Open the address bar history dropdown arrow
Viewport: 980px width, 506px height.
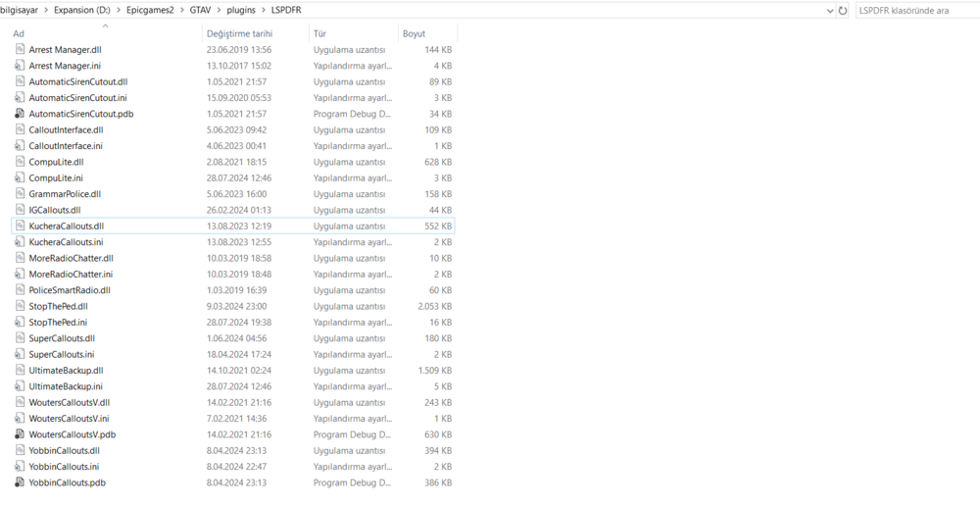point(830,11)
